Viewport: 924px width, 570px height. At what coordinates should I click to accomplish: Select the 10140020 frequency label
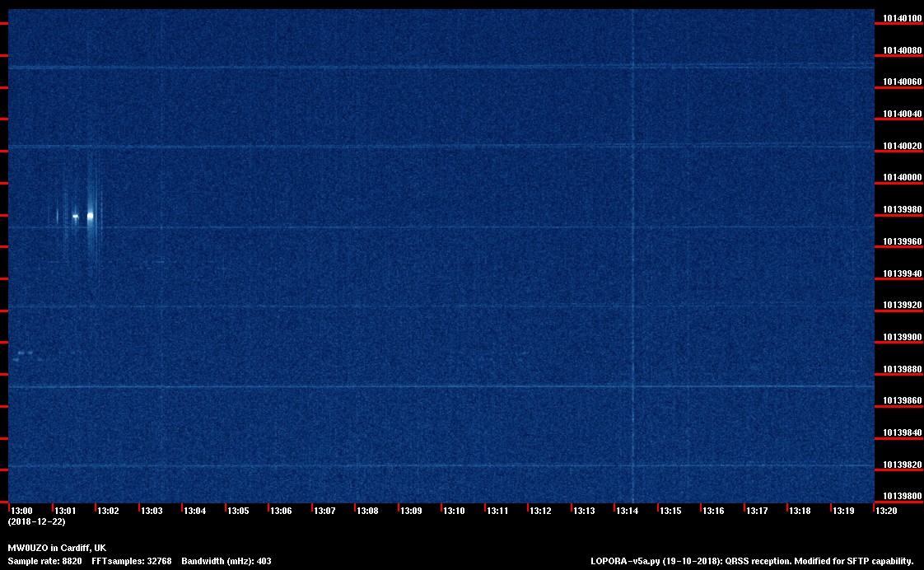[x=902, y=146]
